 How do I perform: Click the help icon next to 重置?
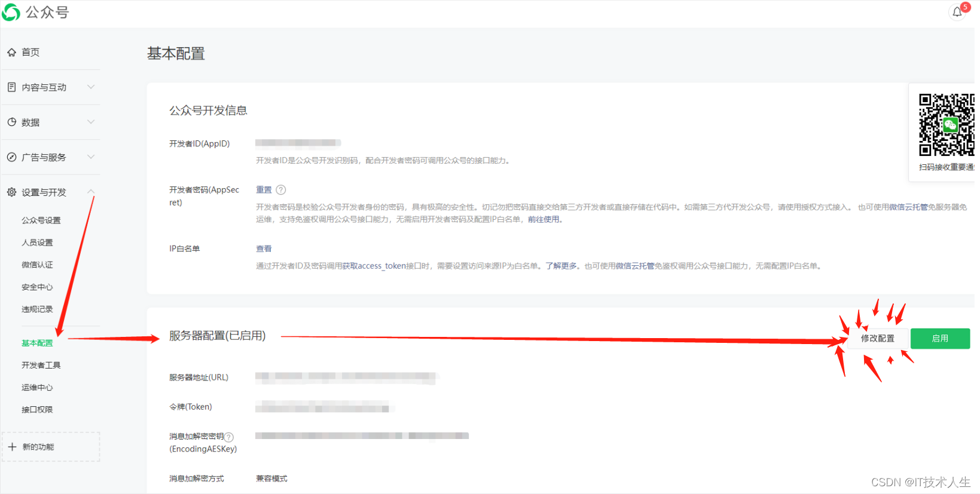point(281,190)
